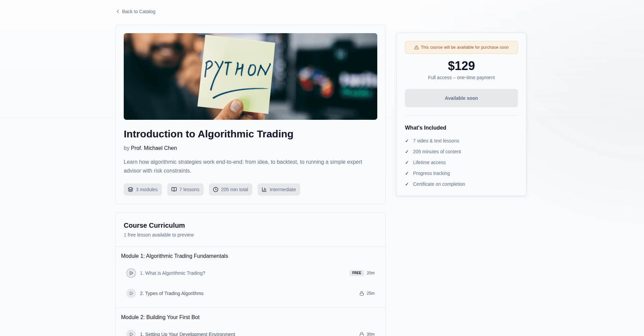
Task: Click checkmark beside Certificate on completion
Action: coord(407,184)
